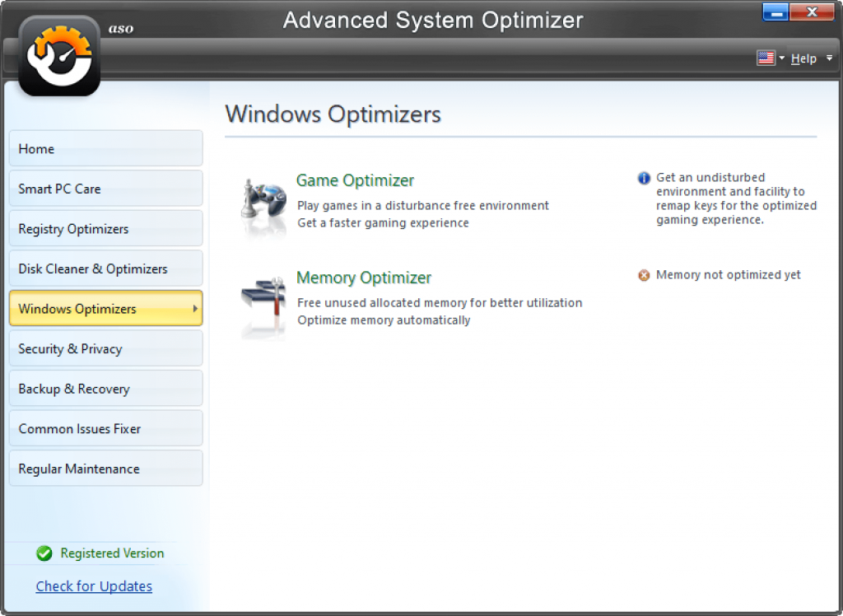Expand the language flag dropdown arrow

[782, 58]
